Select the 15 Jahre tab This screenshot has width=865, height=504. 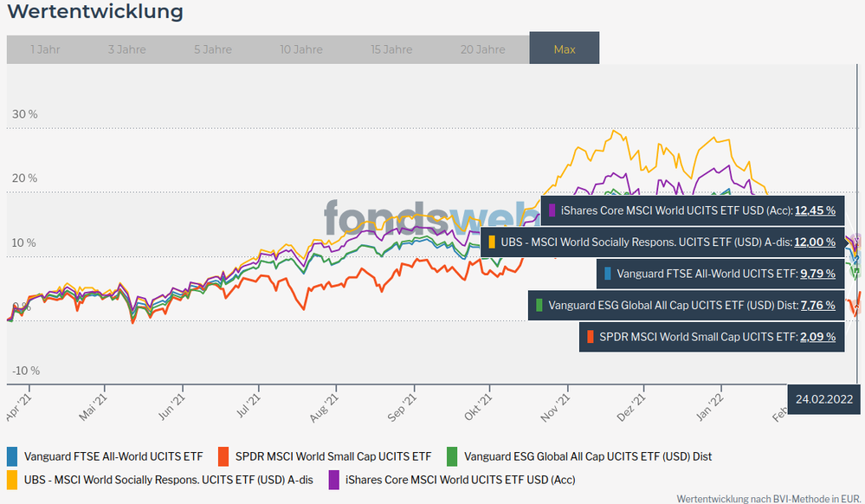coord(391,49)
